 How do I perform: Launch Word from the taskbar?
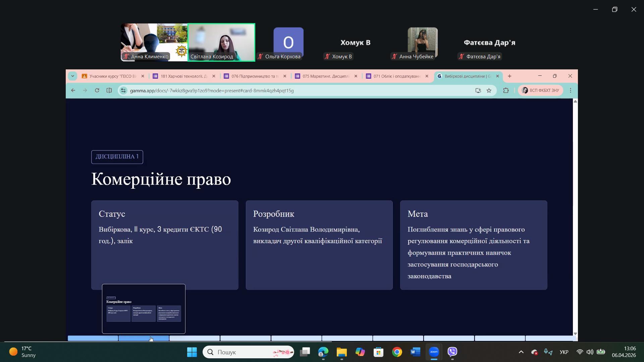pos(415,352)
